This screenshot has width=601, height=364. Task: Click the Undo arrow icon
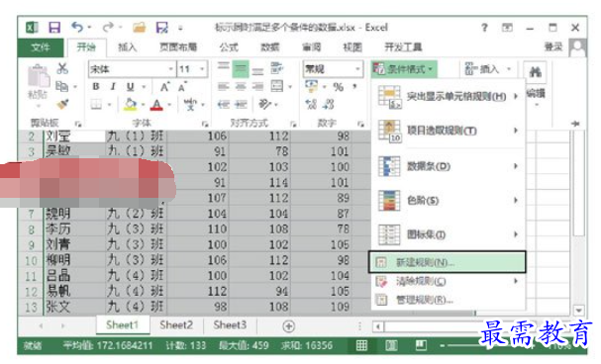77,27
